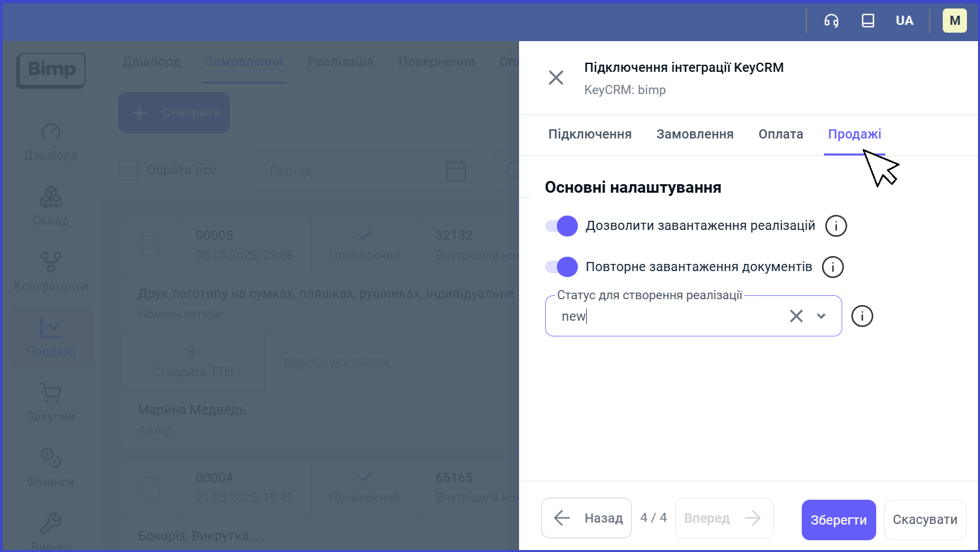Select the Продажі tab in integration panel

[855, 134]
